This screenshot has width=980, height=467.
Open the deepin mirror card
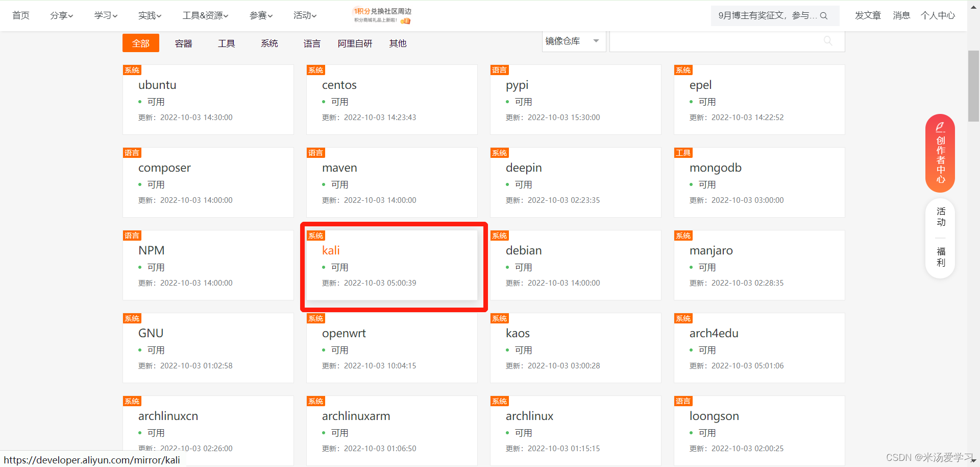point(576,182)
